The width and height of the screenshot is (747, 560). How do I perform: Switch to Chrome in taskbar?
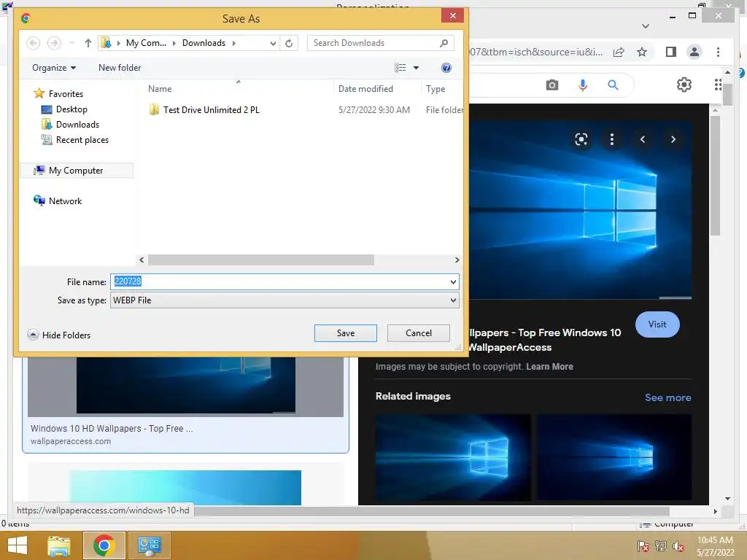tap(104, 545)
